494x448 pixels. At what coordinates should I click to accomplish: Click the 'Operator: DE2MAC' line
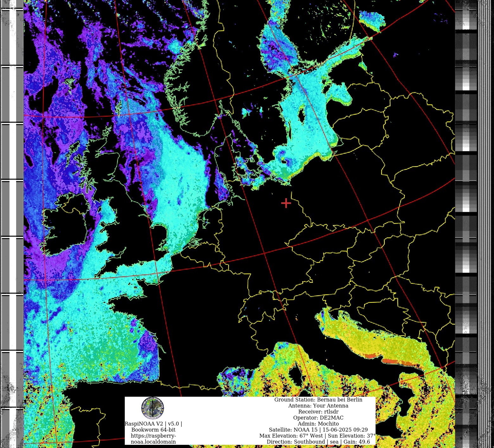tap(318, 418)
